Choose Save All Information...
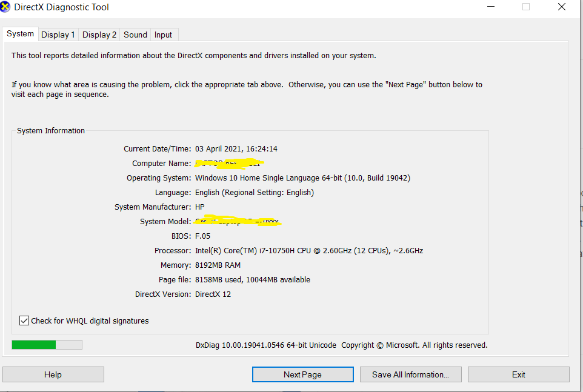This screenshot has width=583, height=392. [410, 374]
